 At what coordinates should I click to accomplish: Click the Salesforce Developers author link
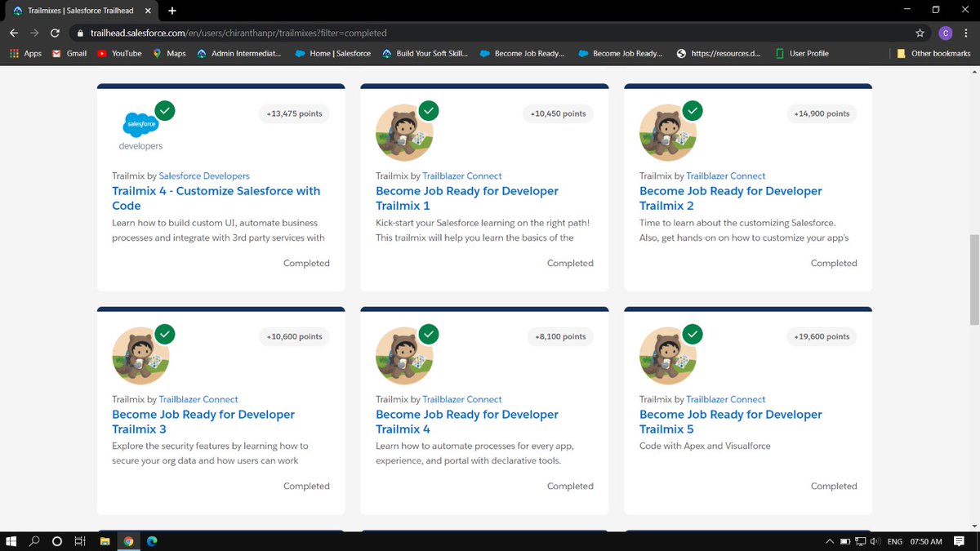coord(204,176)
